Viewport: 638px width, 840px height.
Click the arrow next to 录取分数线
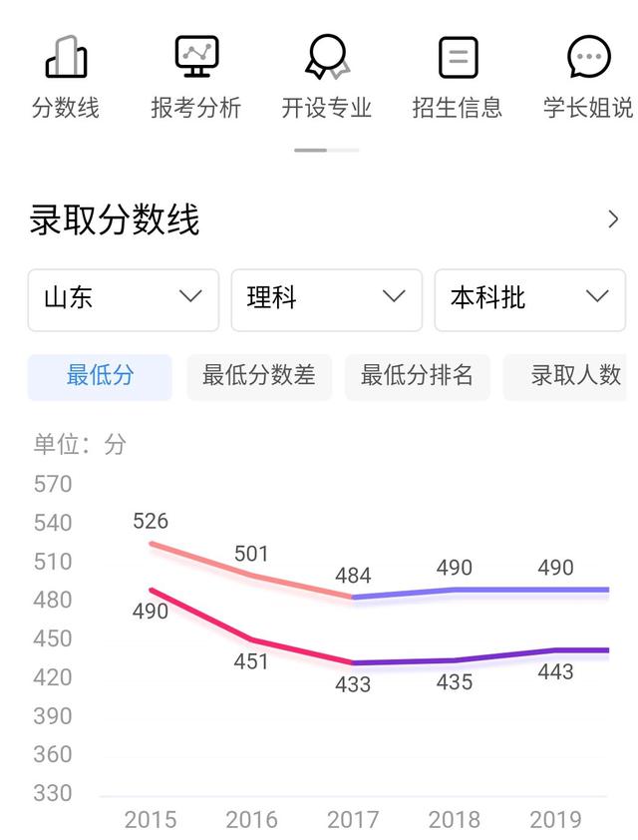click(613, 219)
